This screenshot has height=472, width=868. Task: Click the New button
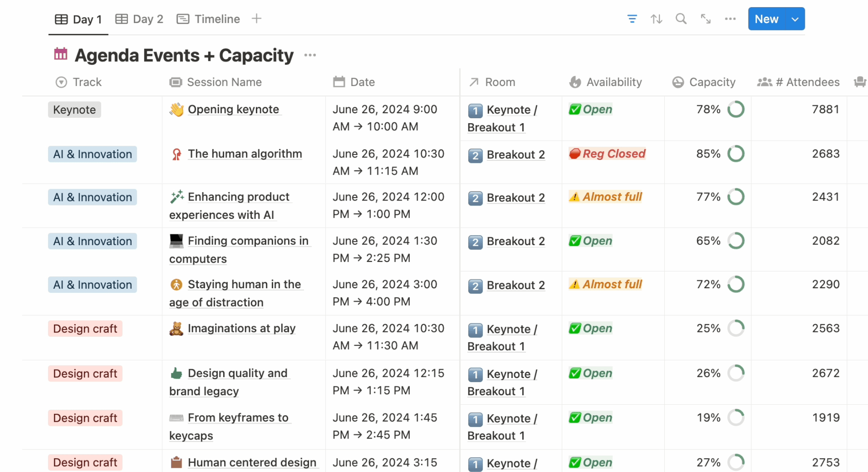click(x=766, y=18)
